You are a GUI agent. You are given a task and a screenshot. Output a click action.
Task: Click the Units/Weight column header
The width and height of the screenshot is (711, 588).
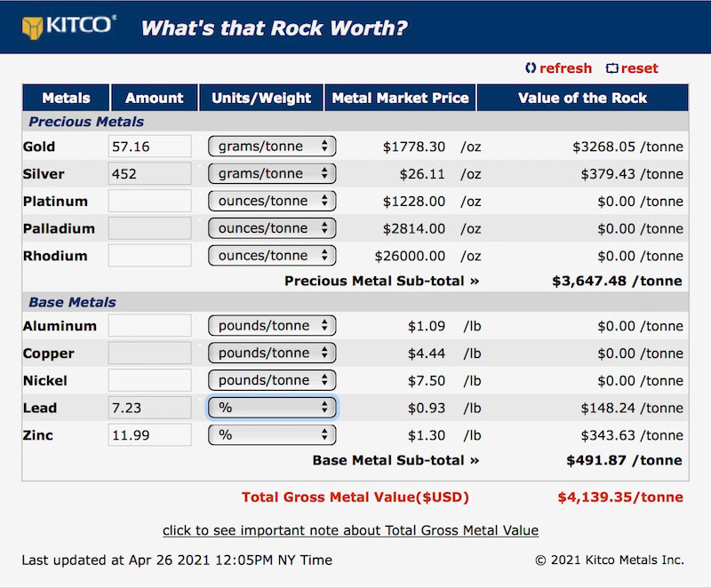point(261,98)
